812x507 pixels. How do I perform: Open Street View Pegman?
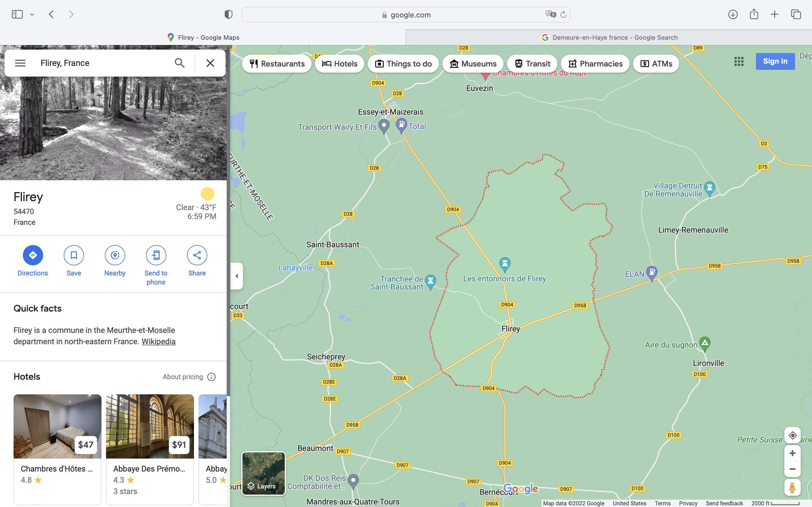pos(792,487)
